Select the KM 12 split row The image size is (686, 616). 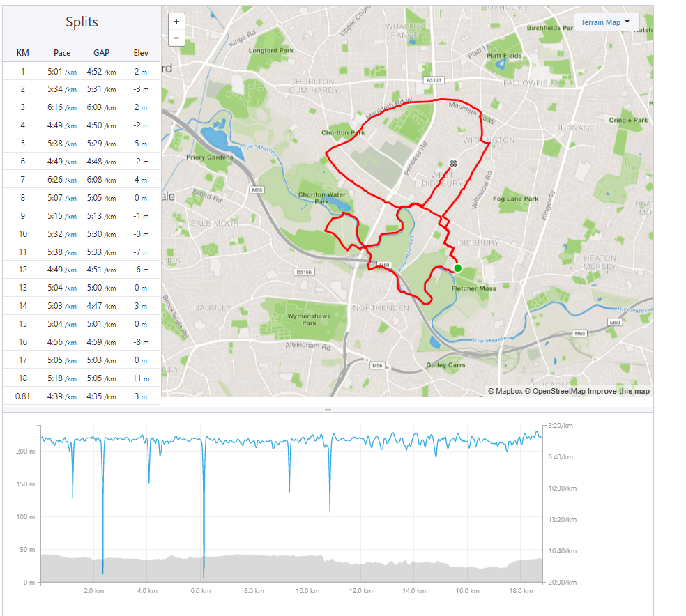click(82, 270)
